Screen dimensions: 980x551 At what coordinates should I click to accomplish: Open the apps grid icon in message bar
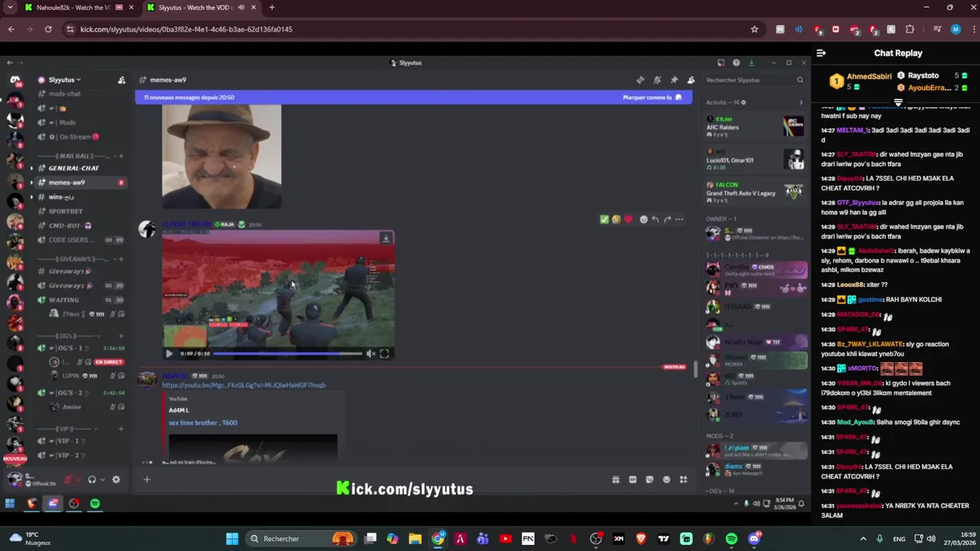tap(683, 480)
